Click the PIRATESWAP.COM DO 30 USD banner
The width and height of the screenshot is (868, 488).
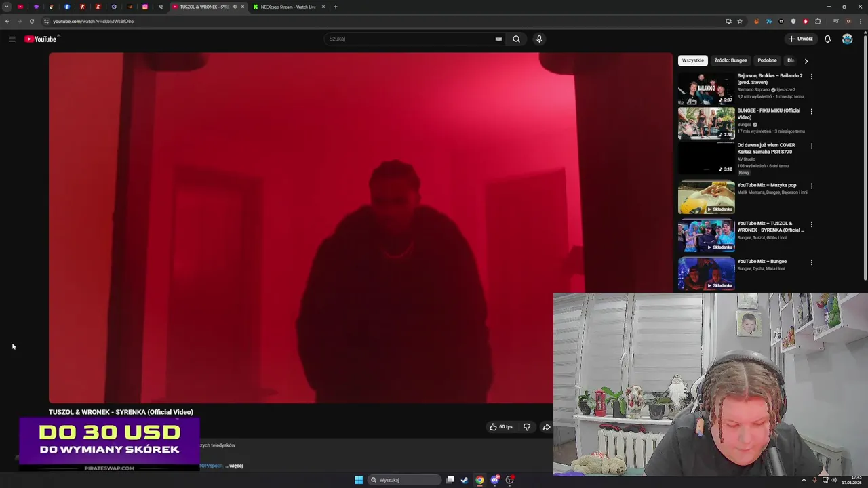point(109,444)
